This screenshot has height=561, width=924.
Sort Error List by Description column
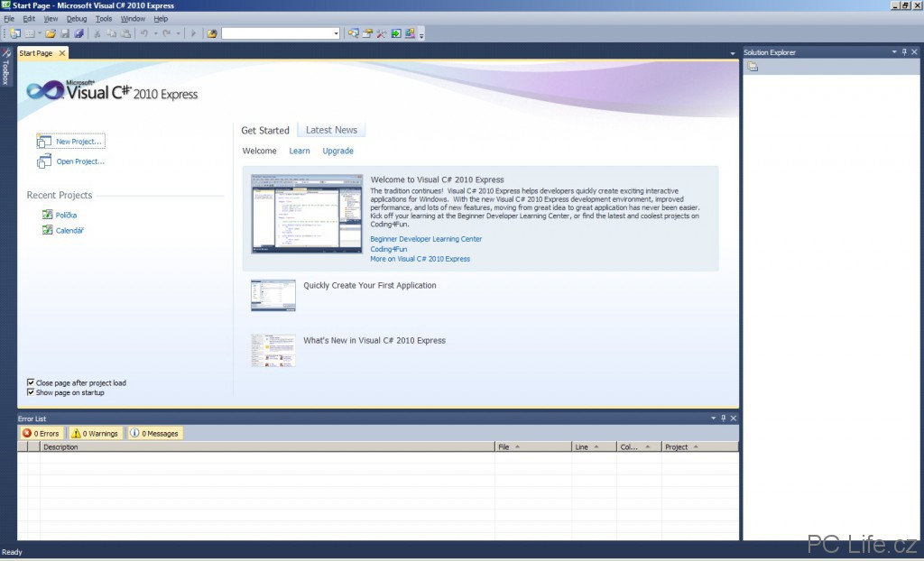267,447
